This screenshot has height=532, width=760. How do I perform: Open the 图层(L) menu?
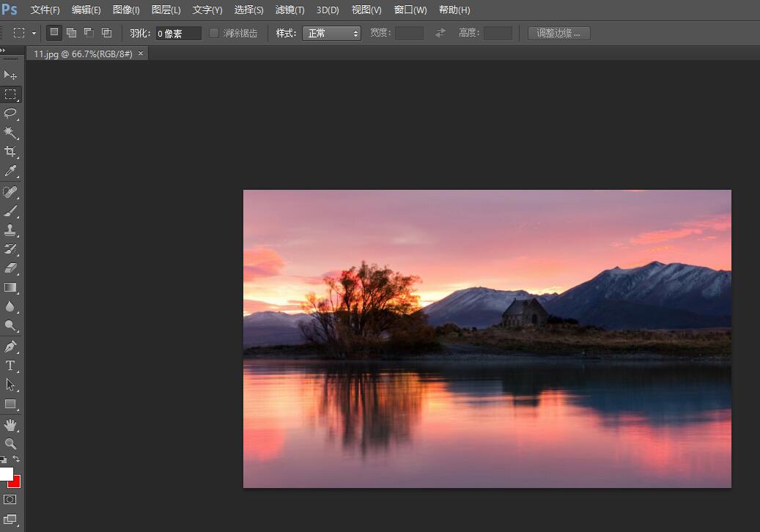(166, 10)
